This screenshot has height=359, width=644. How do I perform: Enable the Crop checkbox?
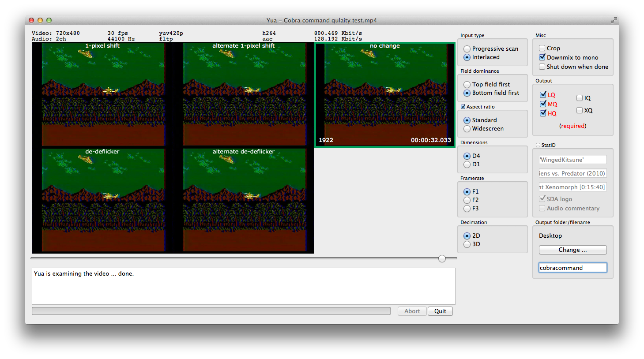tap(542, 48)
